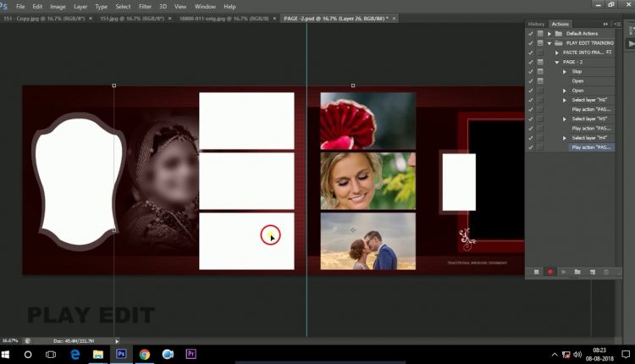
Task: Click the status bar info icon beside zoom percent
Action: pyautogui.click(x=28, y=341)
